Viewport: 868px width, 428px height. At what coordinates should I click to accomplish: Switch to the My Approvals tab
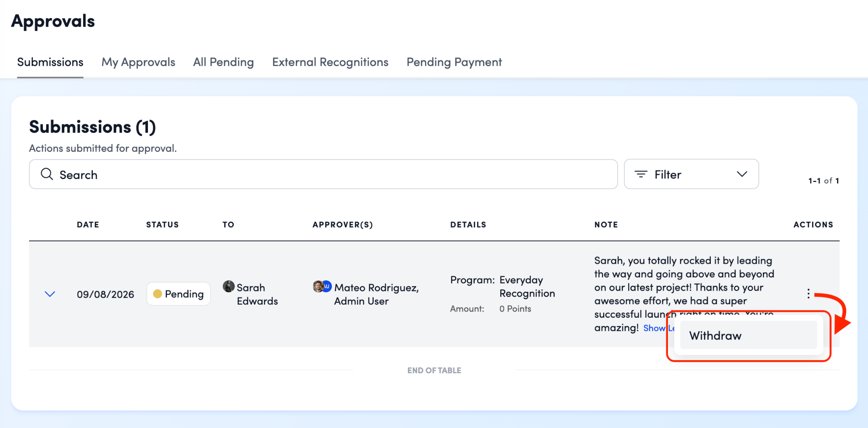click(x=138, y=62)
